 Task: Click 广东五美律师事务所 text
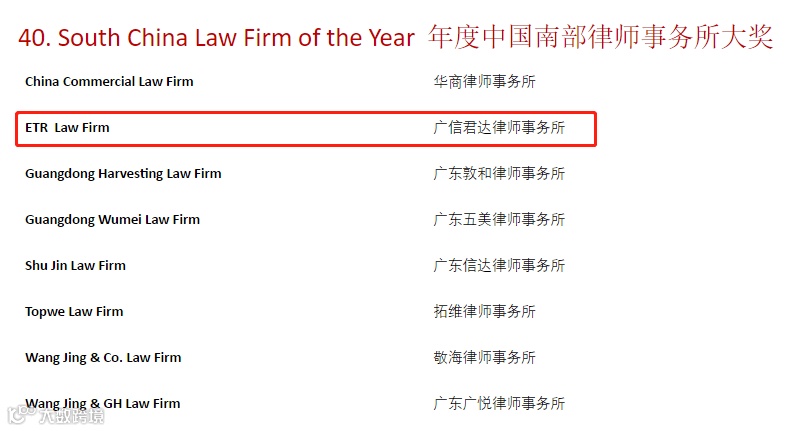[x=499, y=219]
